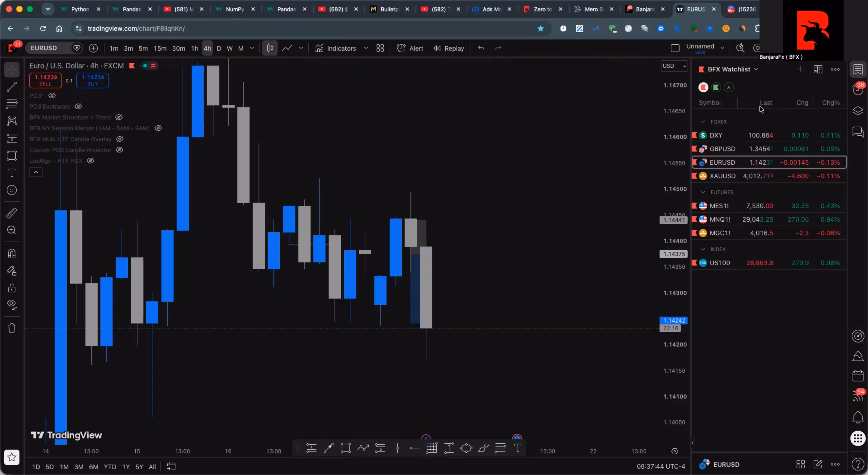Select the trend line drawing tool
This screenshot has height=475, width=868.
pos(12,87)
